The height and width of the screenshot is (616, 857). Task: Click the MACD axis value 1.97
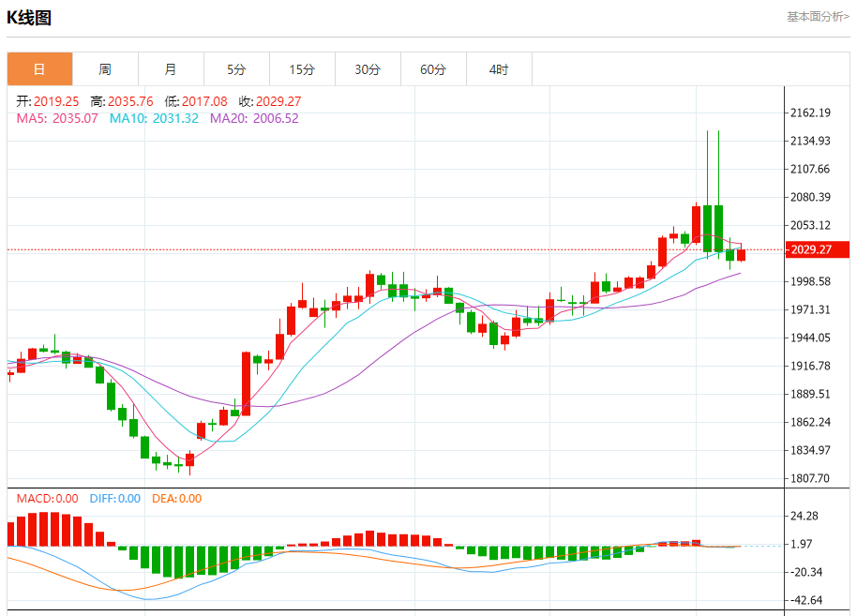[x=802, y=544]
